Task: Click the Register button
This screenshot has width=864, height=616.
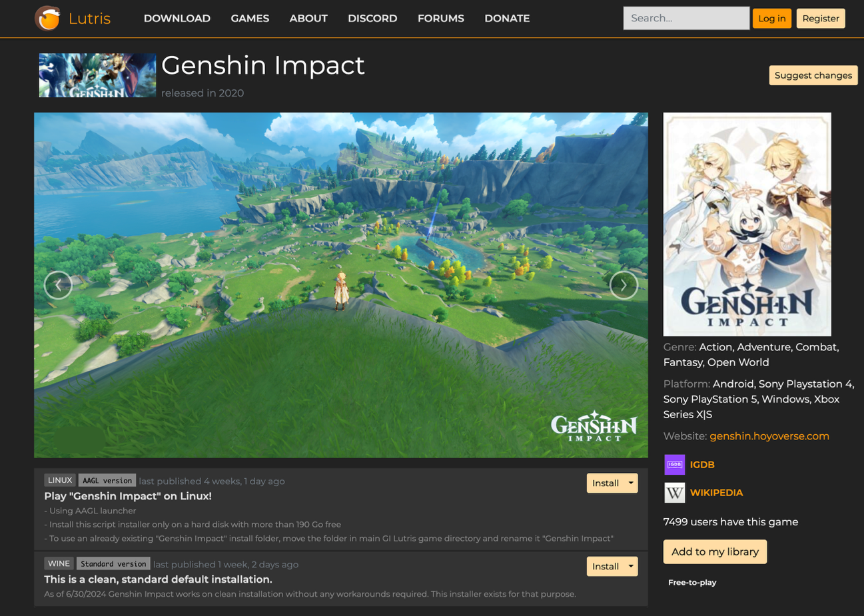Action: [x=820, y=18]
